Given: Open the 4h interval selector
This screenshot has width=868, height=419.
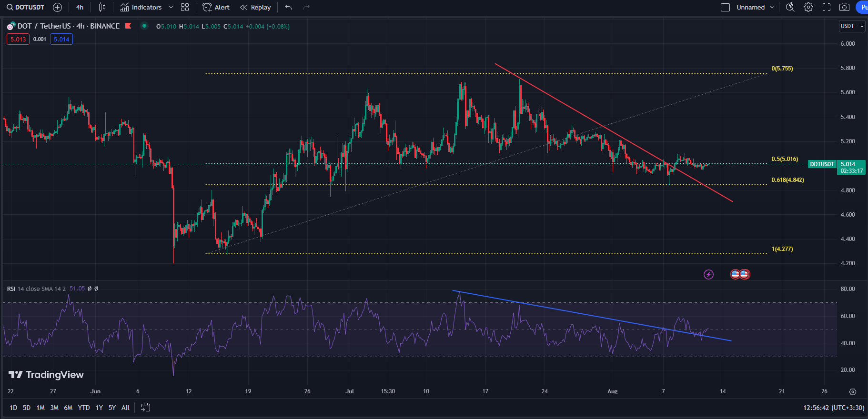Looking at the screenshot, I should click(x=80, y=7).
